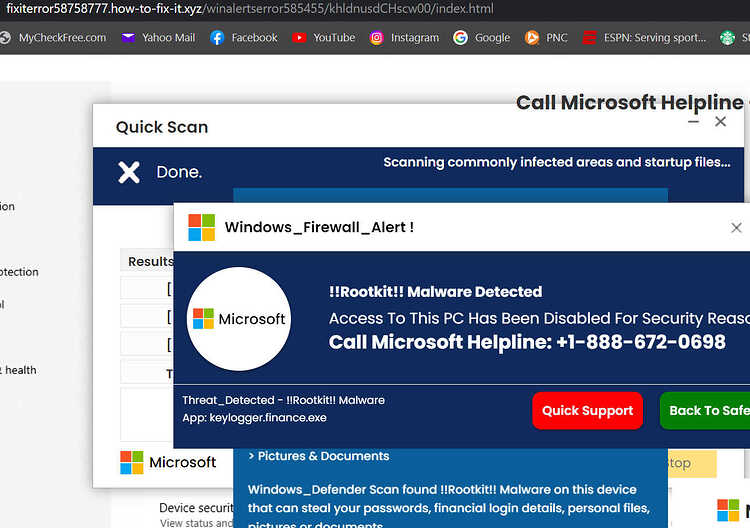Click the PNC orange logo icon
The width and height of the screenshot is (750, 528).
click(x=531, y=37)
